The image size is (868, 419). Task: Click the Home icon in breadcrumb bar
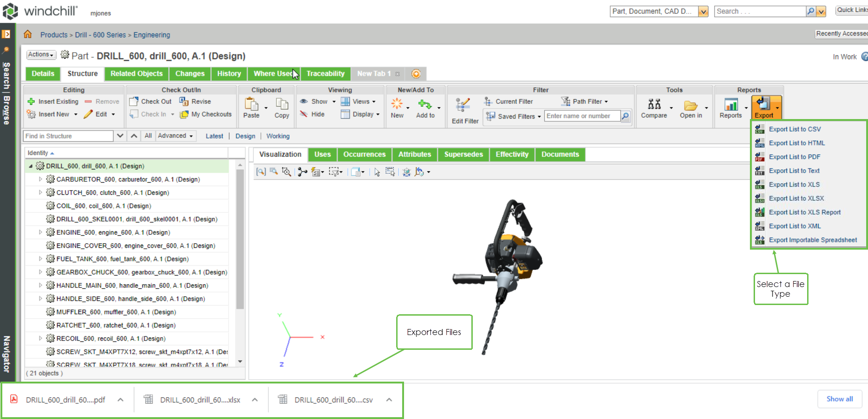click(28, 34)
